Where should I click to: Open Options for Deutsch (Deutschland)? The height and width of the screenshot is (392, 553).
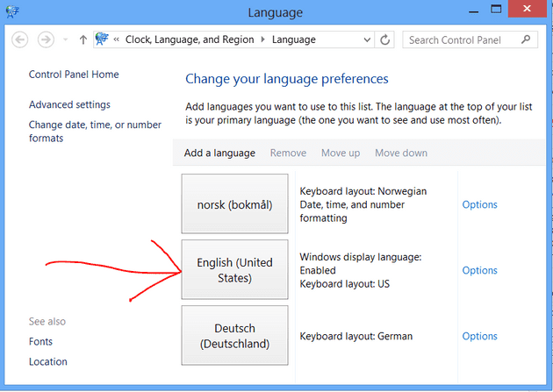point(479,337)
